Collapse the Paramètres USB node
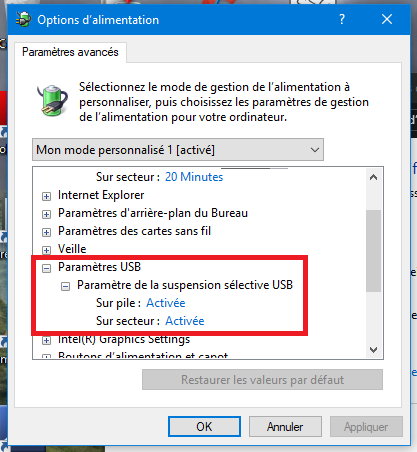This screenshot has width=417, height=452. click(x=46, y=268)
